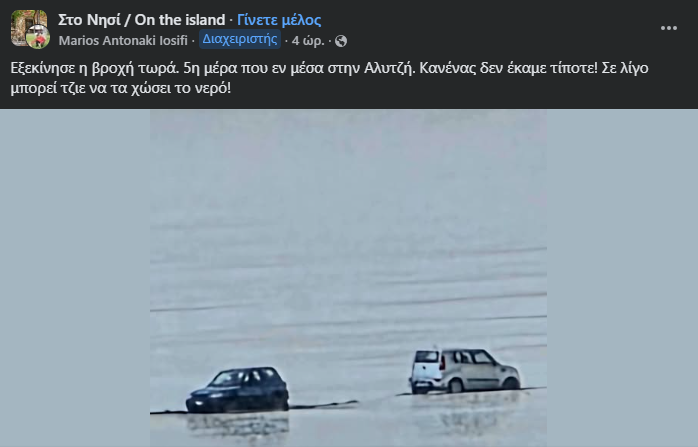Screen dimensions: 698x447
Task: Open the post options three-dots menu
Action: pos(669,28)
